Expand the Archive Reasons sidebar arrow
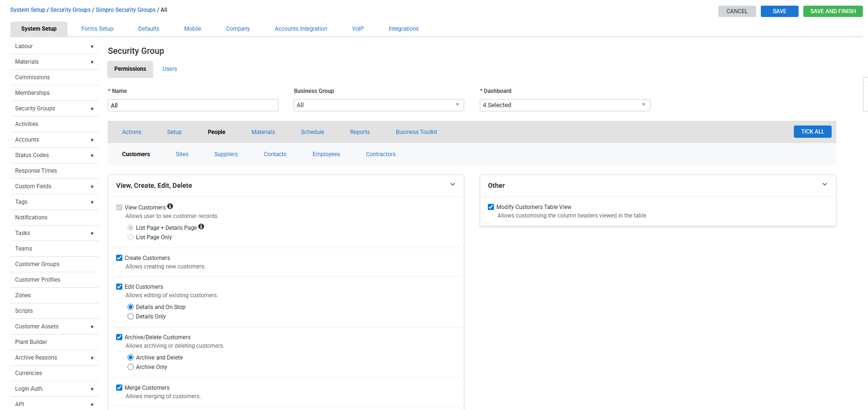This screenshot has height=410, width=868. (92, 358)
